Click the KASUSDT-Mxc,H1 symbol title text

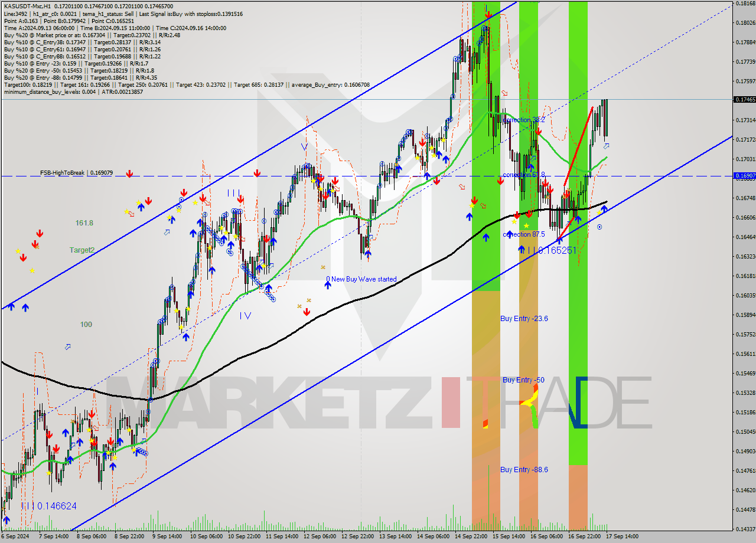(27, 6)
